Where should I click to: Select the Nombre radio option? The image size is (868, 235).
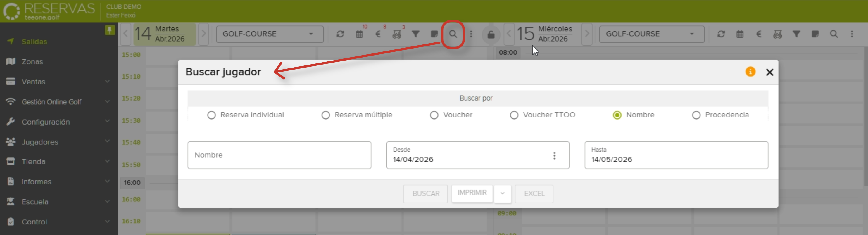tap(617, 115)
